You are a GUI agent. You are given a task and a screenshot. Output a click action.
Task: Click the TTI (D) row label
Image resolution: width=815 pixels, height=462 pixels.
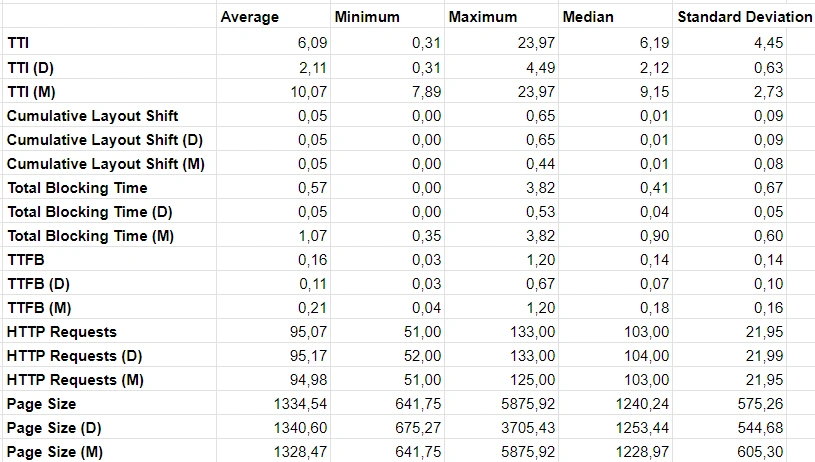pos(31,68)
